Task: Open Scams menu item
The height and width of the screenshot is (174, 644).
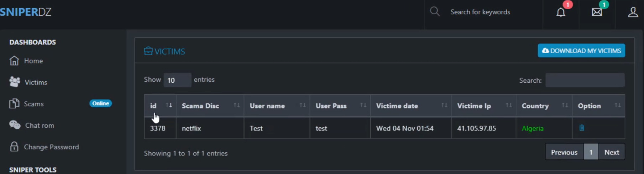Action: click(34, 104)
